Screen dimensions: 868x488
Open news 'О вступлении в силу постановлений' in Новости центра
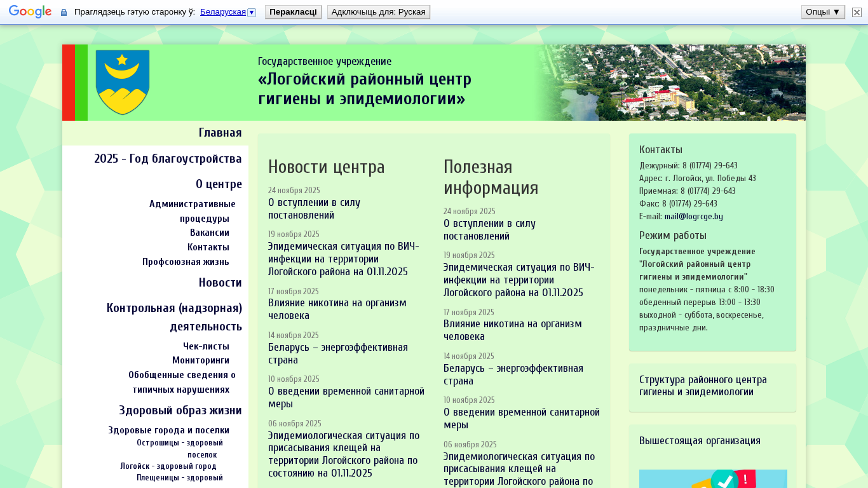click(314, 209)
